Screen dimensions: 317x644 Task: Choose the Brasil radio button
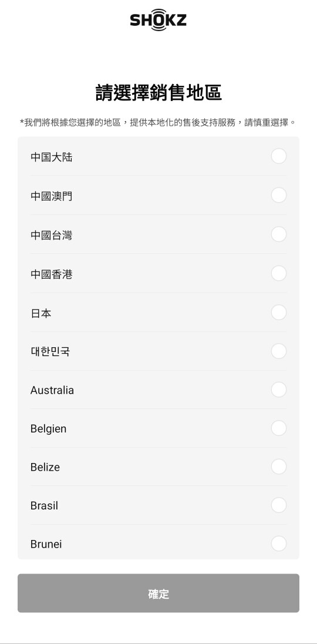tap(278, 505)
